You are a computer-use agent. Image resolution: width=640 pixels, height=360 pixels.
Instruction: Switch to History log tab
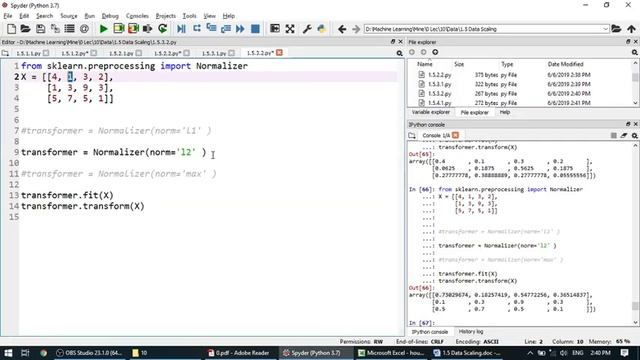(471, 332)
